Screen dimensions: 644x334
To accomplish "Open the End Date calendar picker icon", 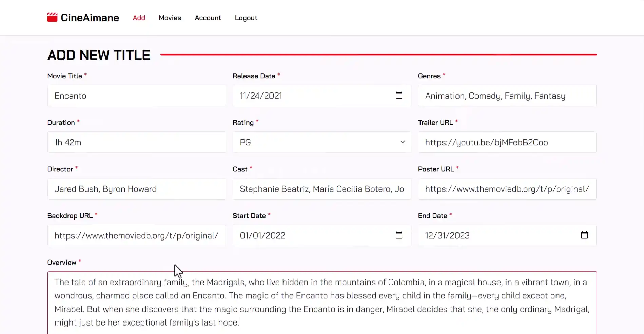I will point(584,235).
